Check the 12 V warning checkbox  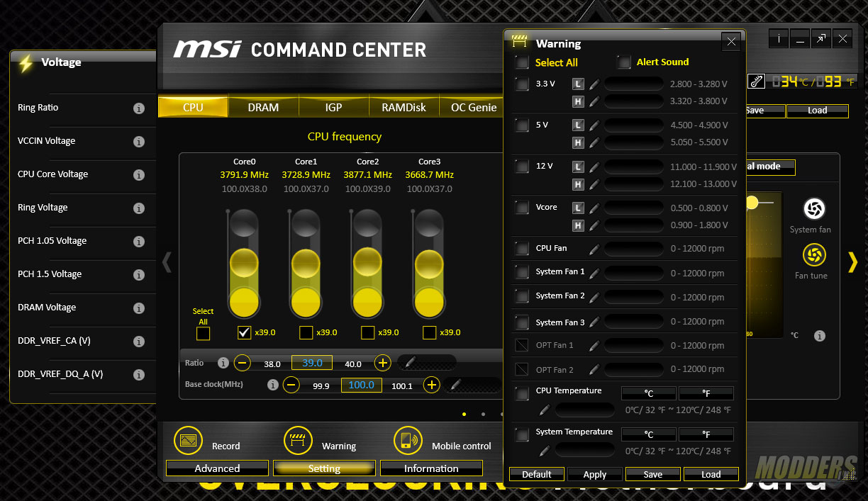point(522,167)
